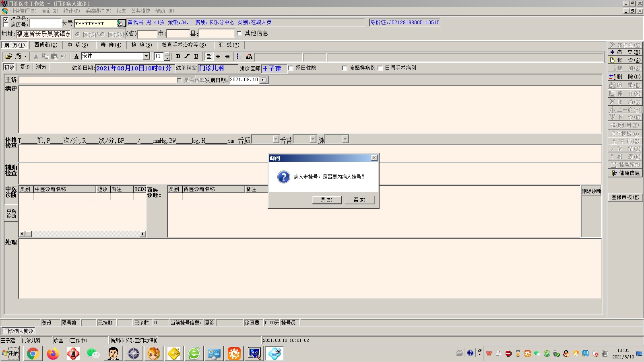Open the 查询 menu
Viewport: 644px width, 362px height.
tap(50, 11)
